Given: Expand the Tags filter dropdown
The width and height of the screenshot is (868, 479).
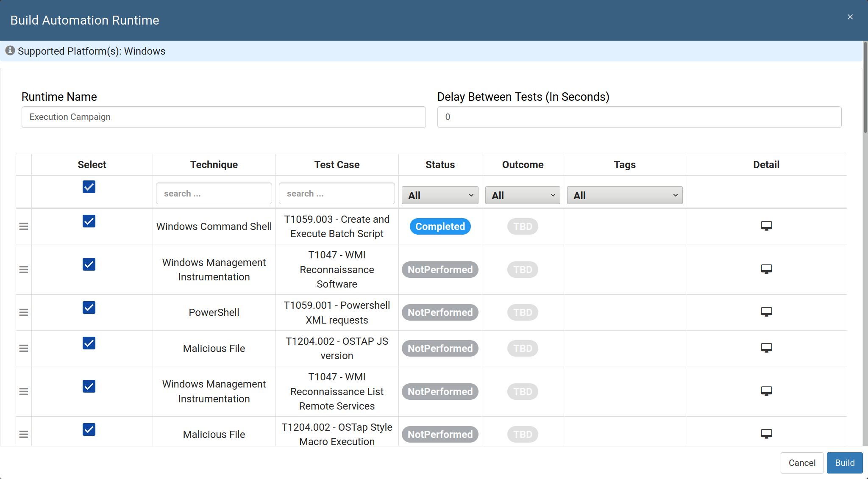Looking at the screenshot, I should (x=624, y=195).
